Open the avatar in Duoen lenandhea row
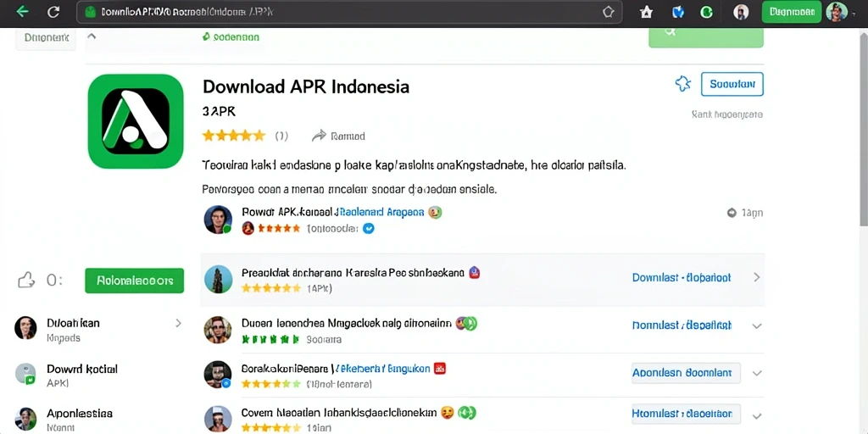The width and height of the screenshot is (868, 434). click(x=218, y=330)
